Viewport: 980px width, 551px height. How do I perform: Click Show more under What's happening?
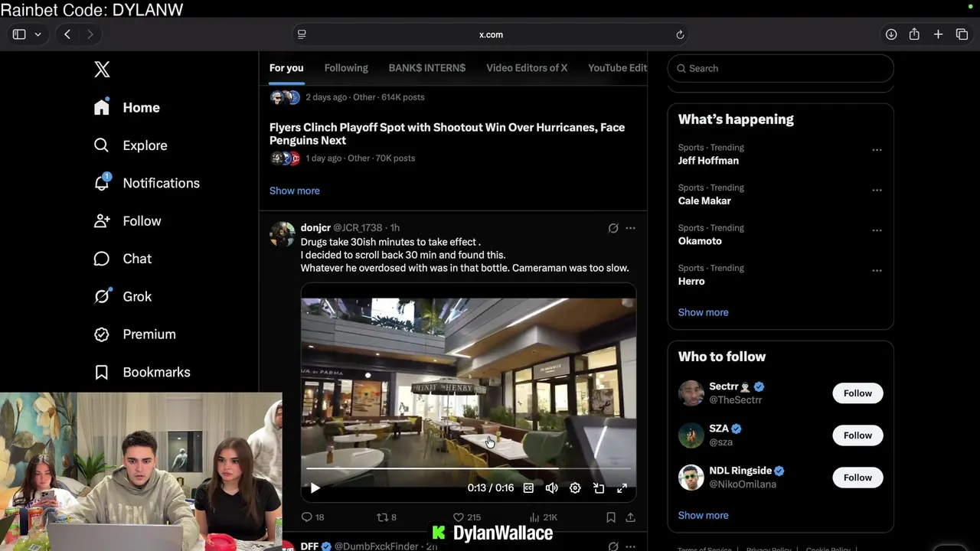[x=703, y=312]
